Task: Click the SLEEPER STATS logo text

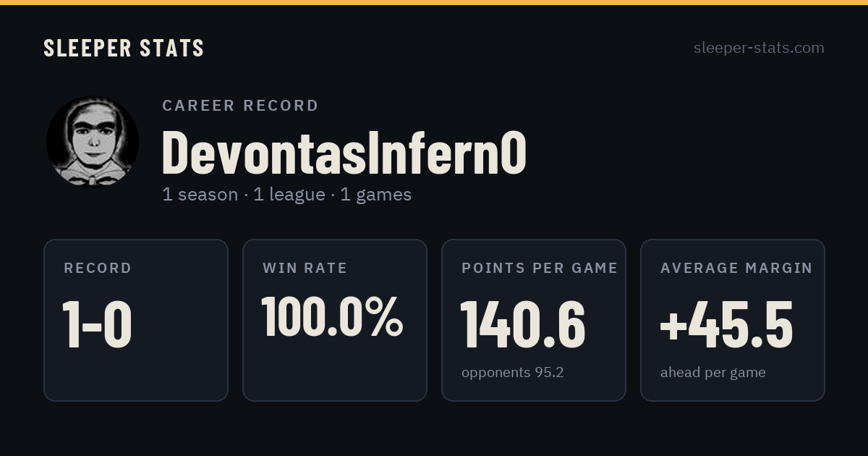Action: [124, 48]
